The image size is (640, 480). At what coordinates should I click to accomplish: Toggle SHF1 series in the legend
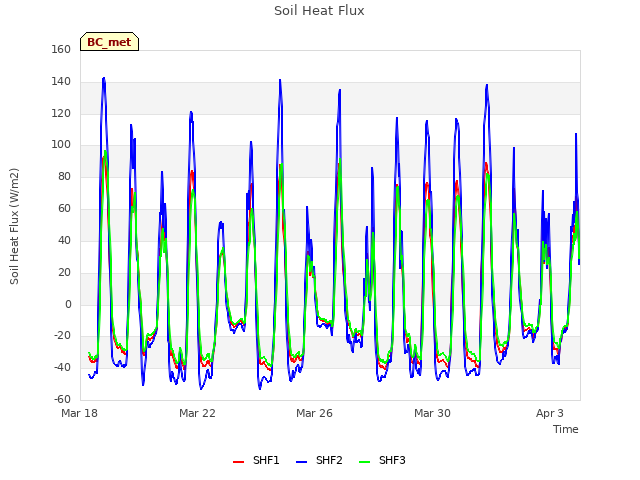256,460
